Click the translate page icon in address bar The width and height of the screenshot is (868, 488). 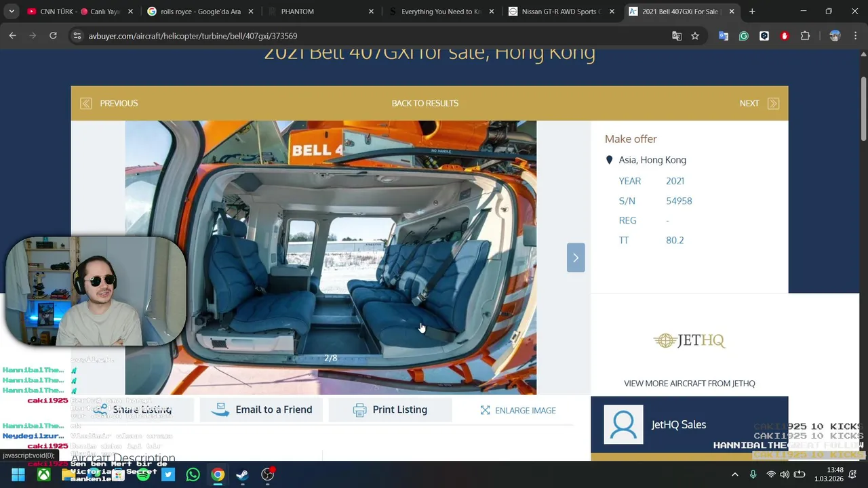(x=677, y=36)
